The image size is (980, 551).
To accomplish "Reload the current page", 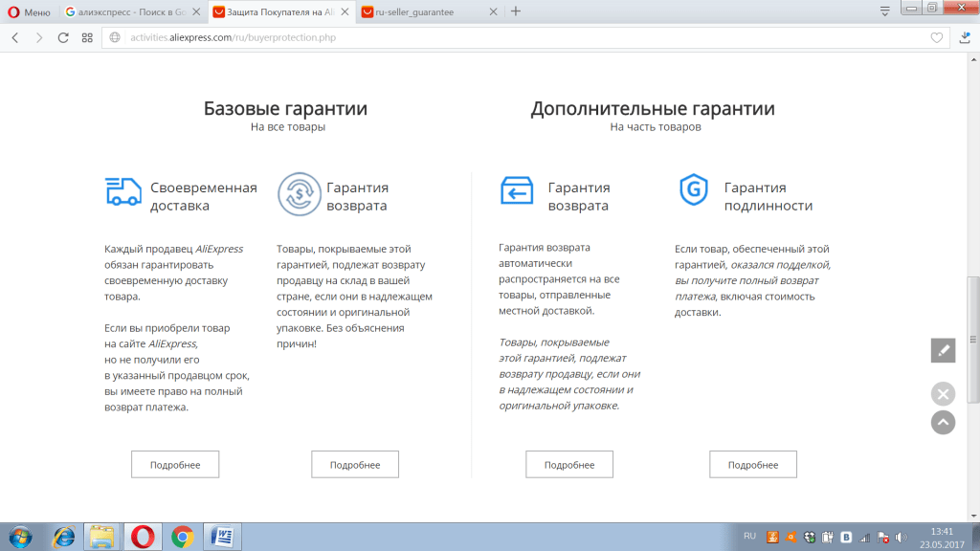I will [63, 37].
